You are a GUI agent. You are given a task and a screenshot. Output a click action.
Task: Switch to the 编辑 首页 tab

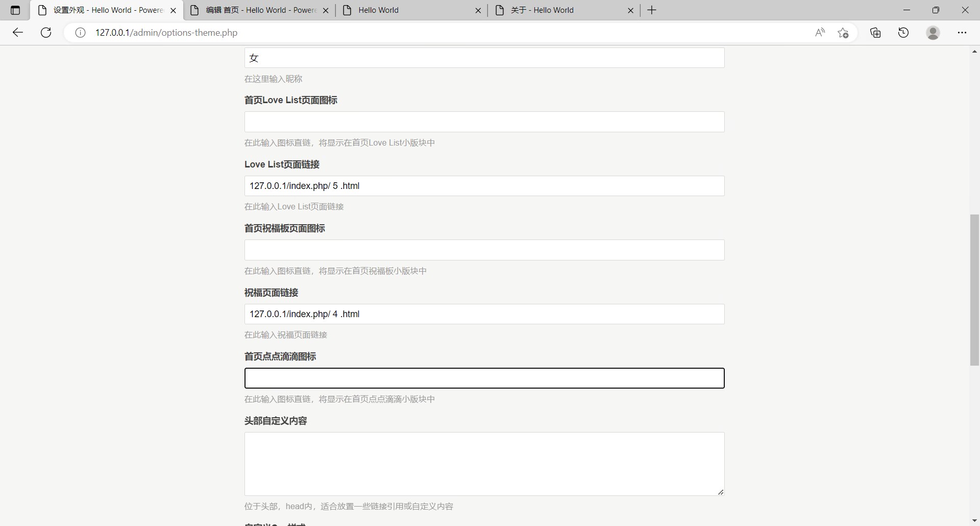259,10
